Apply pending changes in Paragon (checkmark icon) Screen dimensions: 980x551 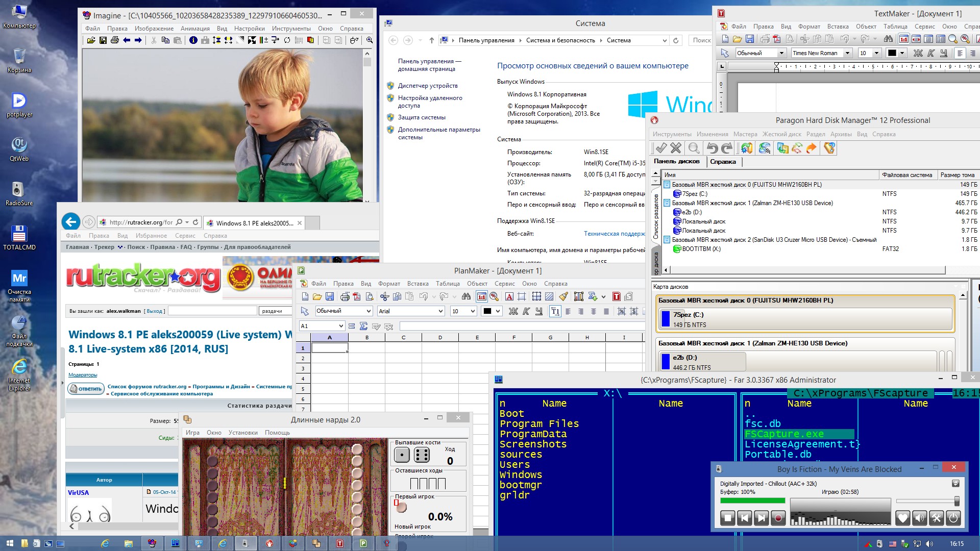tap(661, 148)
